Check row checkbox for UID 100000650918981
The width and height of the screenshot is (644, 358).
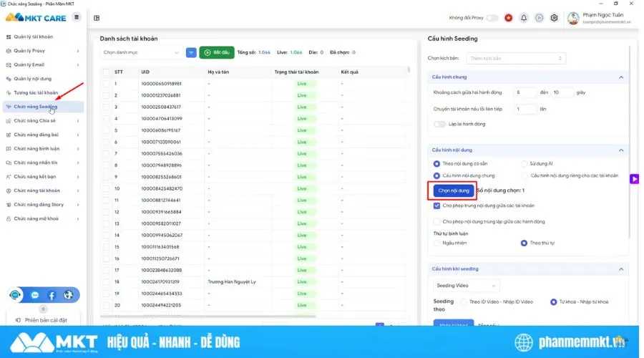pos(106,84)
